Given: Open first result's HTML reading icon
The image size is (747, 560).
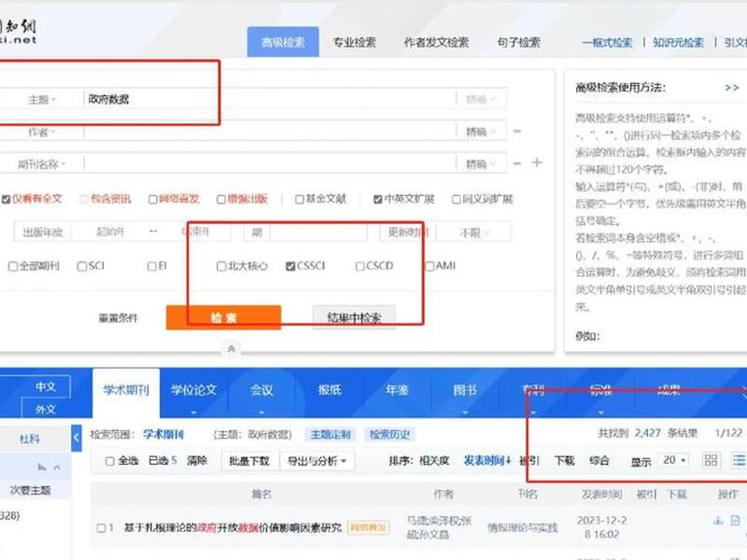Looking at the screenshot, I should coord(736,521).
